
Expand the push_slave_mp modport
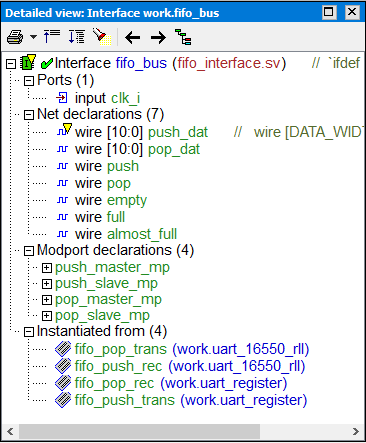(x=47, y=284)
